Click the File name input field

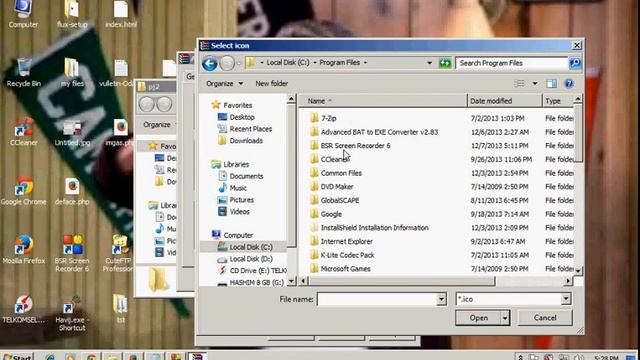coord(377,299)
